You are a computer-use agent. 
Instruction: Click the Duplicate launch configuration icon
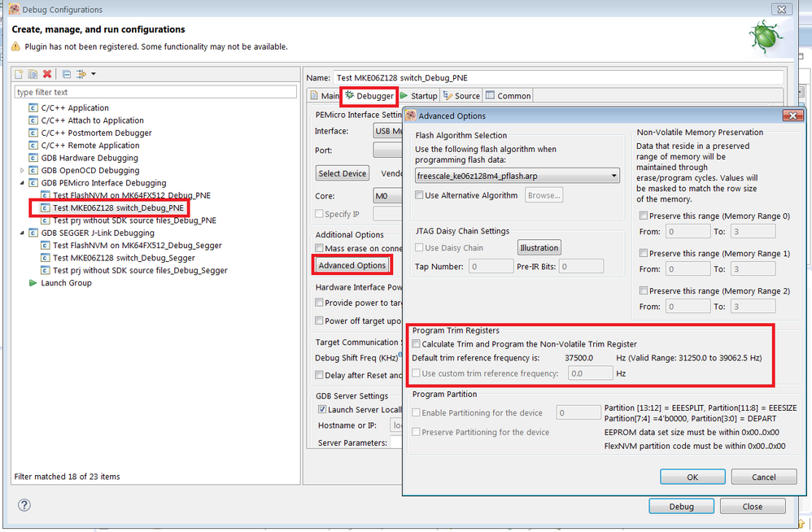click(33, 74)
